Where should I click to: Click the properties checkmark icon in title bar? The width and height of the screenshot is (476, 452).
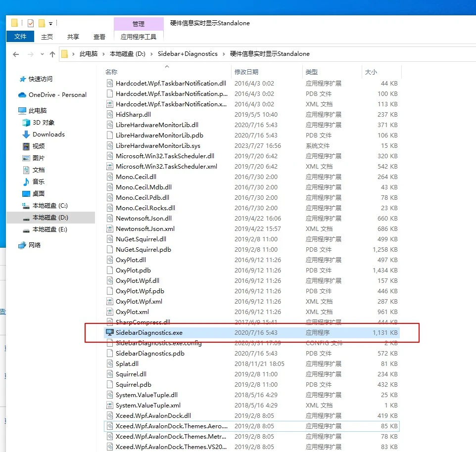point(31,23)
